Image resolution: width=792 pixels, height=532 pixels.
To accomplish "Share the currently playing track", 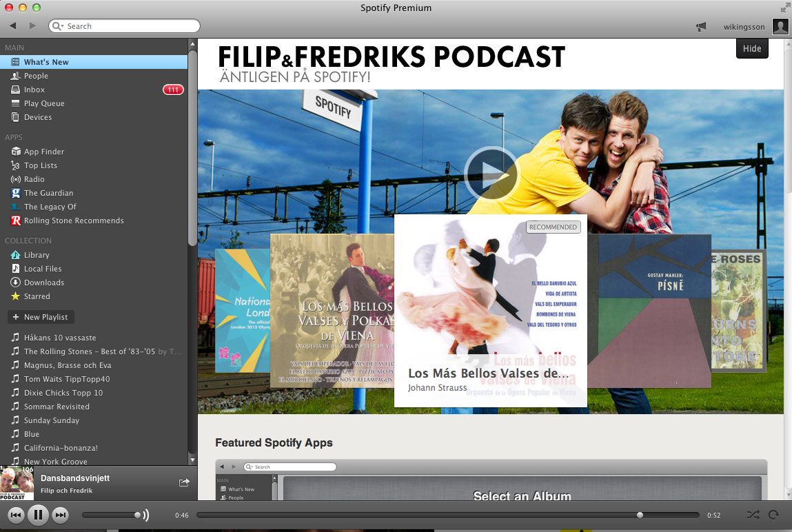I will tap(184, 483).
